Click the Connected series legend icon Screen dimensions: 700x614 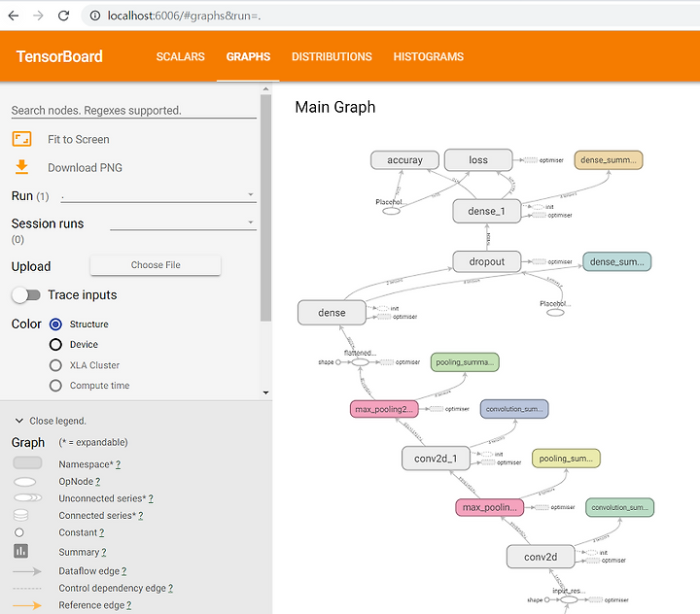tap(21, 515)
